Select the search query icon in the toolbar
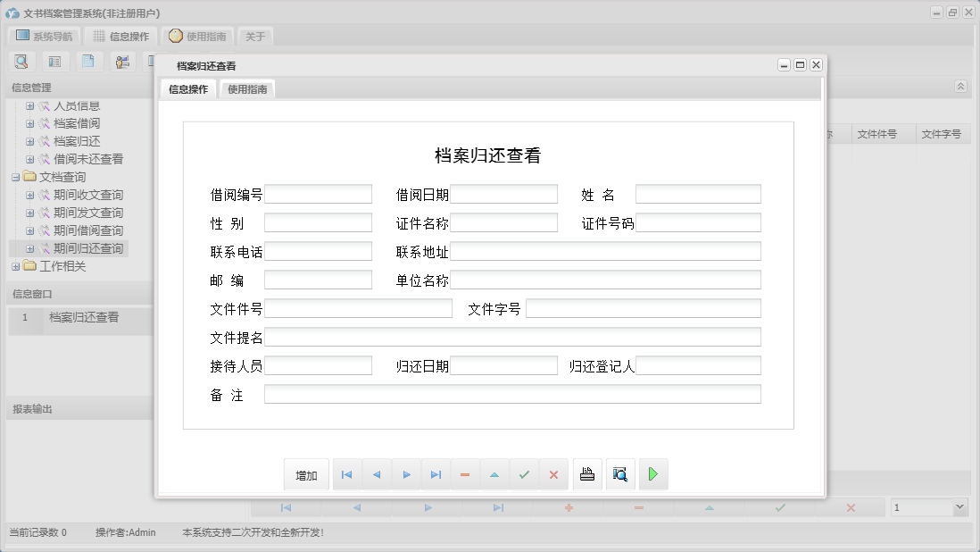 pyautogui.click(x=21, y=61)
